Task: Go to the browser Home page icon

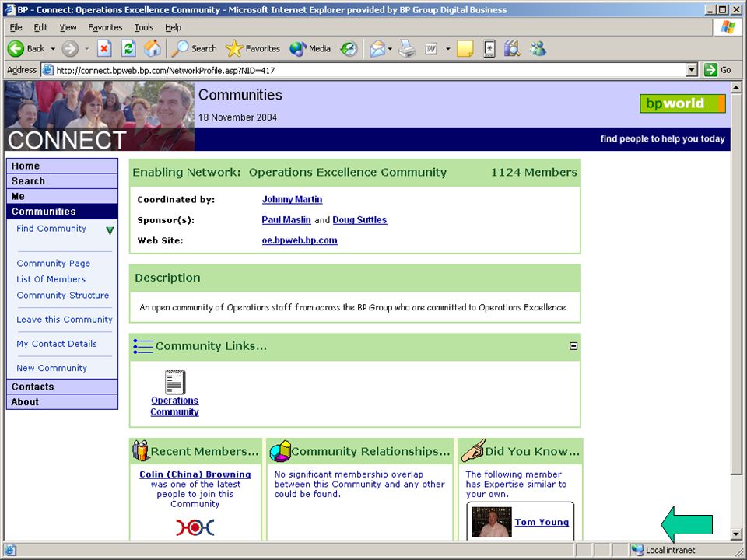Action: pos(153,48)
